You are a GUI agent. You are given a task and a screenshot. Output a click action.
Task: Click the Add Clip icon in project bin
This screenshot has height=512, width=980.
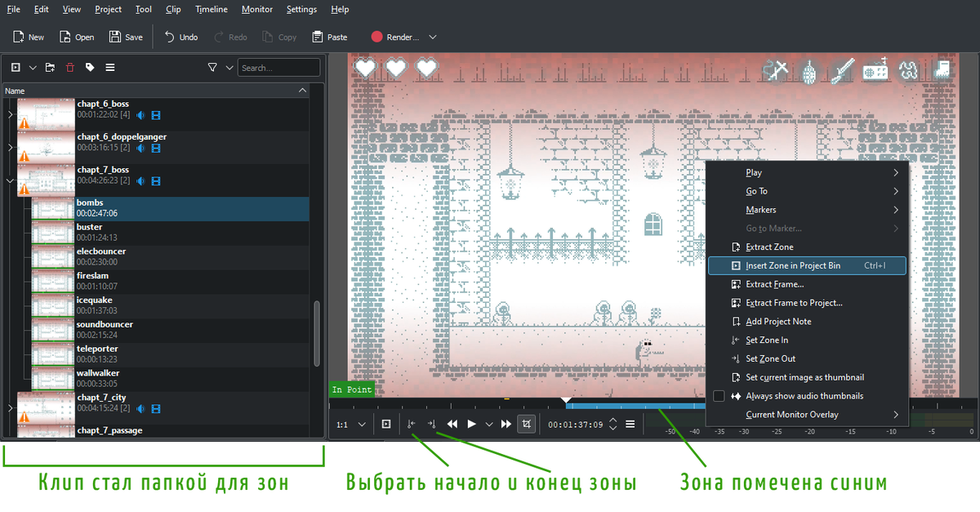(x=16, y=68)
